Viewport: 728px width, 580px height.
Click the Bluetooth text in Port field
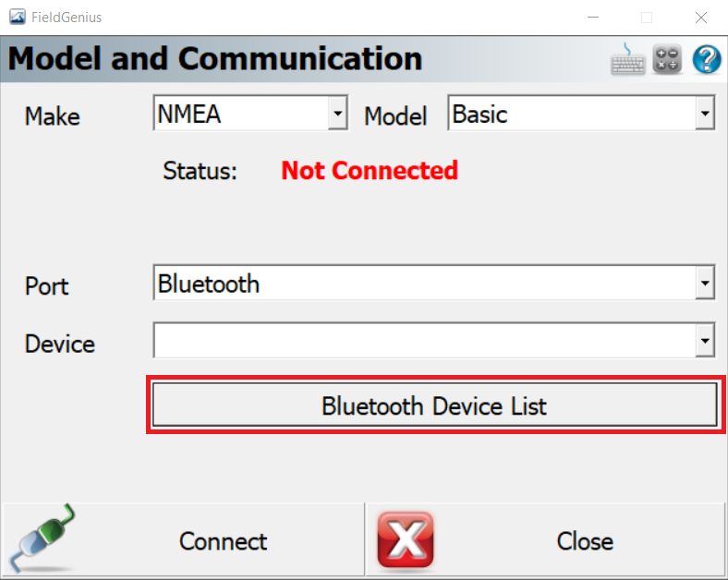209,284
